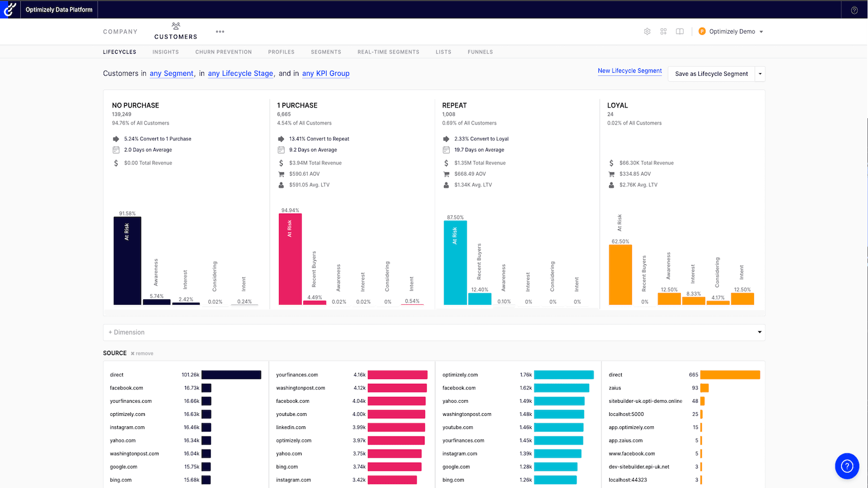Open the REAL-TIME SEGMENTS tab

pos(388,52)
